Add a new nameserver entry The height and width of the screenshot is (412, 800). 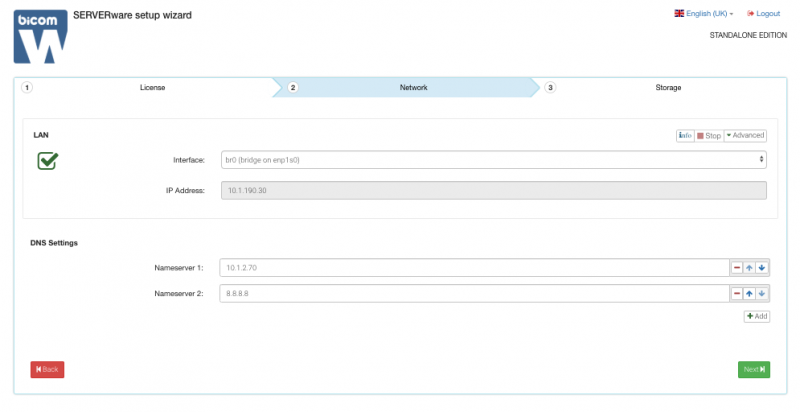tap(756, 316)
